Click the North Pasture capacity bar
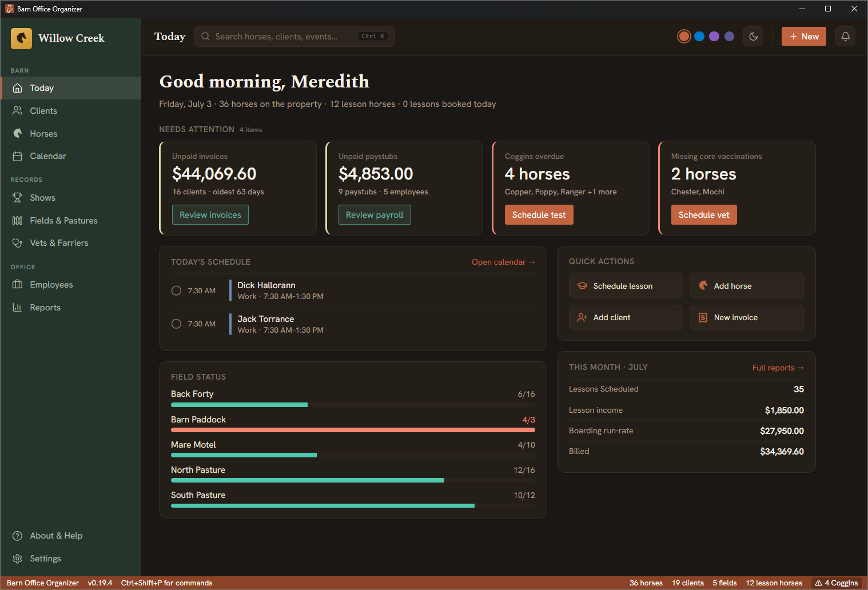 [x=353, y=480]
